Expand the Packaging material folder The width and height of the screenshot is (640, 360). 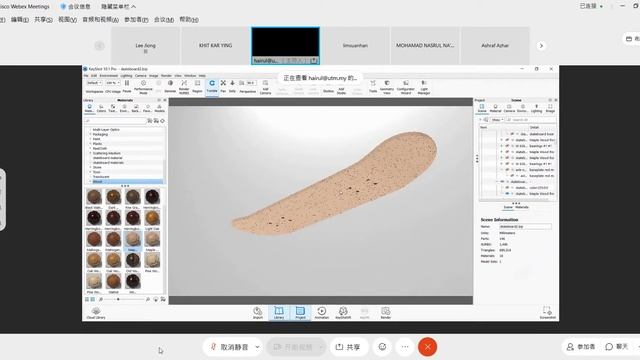[x=90, y=134]
